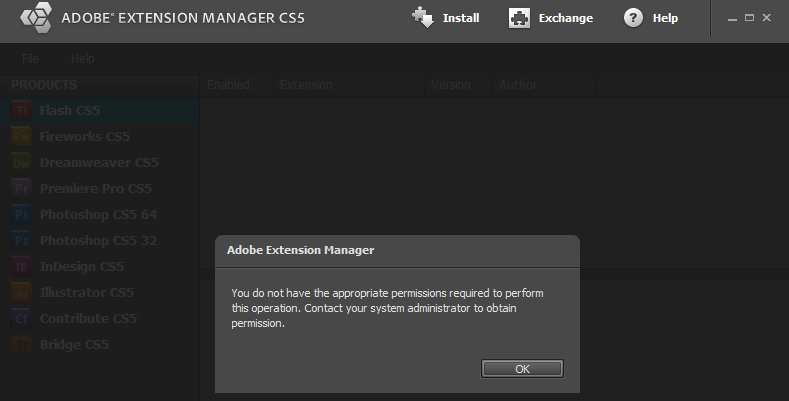Click the Adobe Extension Manager logo
The height and width of the screenshot is (401, 789).
coord(36,18)
